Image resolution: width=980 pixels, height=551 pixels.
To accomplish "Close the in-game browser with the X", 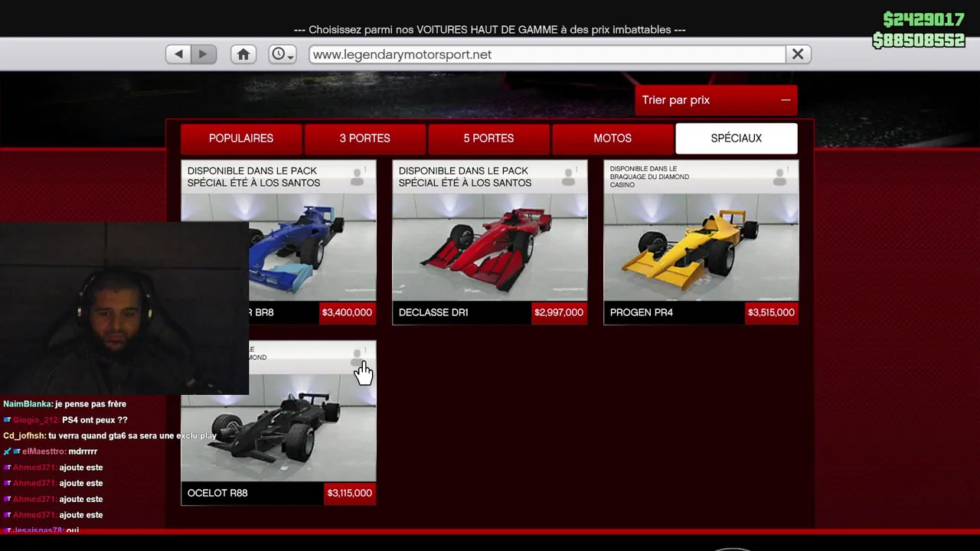I will point(798,54).
